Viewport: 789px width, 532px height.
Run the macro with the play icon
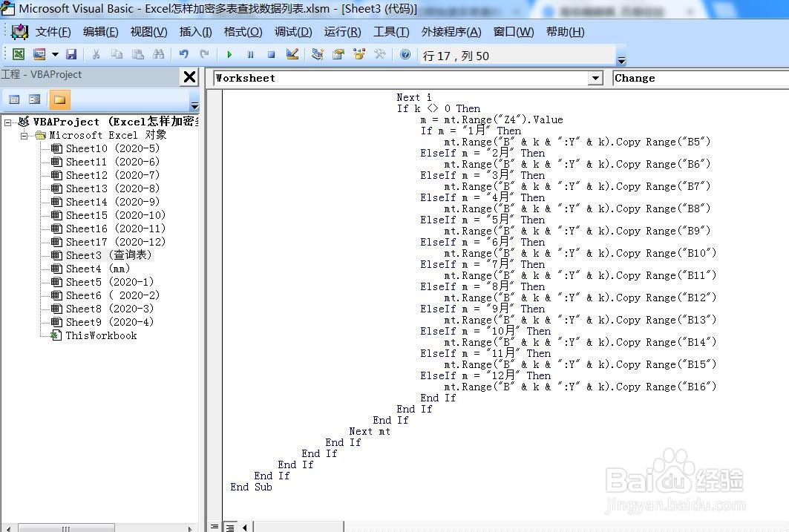229,54
